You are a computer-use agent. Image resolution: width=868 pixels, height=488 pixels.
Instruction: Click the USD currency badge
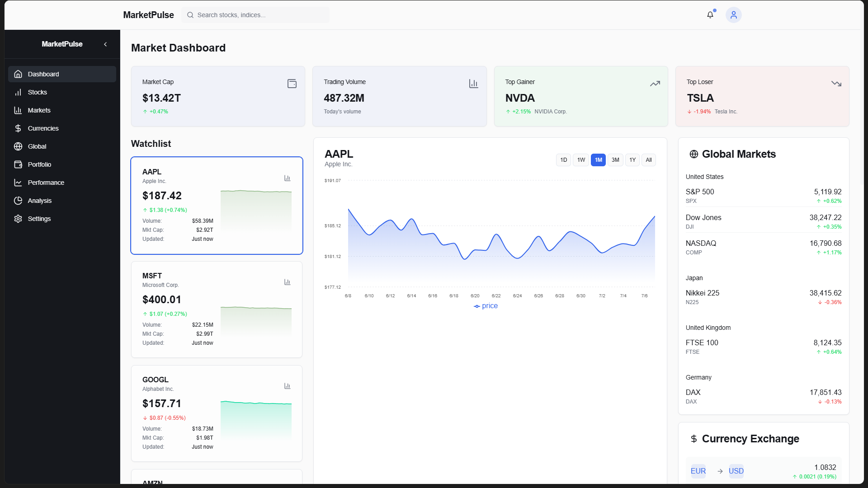tap(736, 471)
